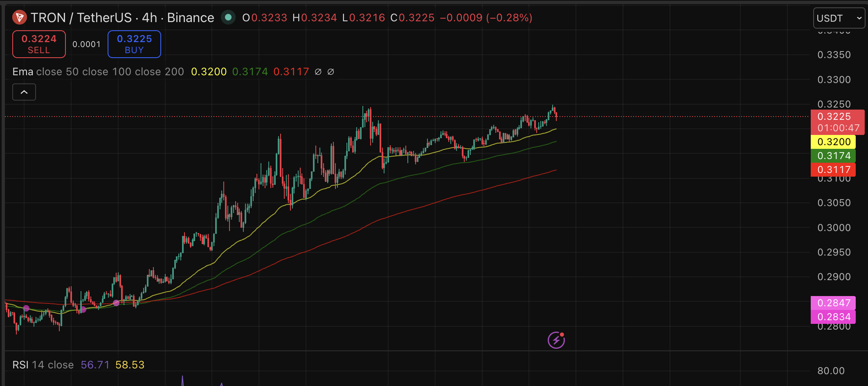Hide EMA 200 using the second strikethrough icon
This screenshot has width=868, height=386.
tap(331, 72)
